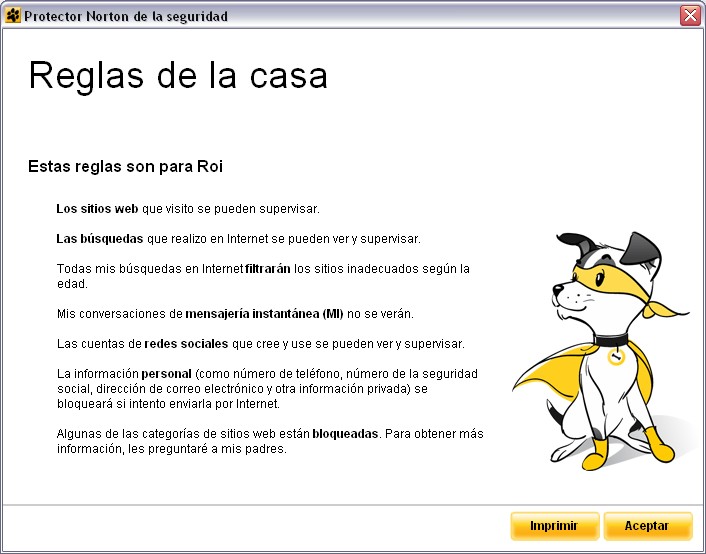Confirm the rules with Aceptar
Screen dimensions: 706x554
click(x=647, y=526)
